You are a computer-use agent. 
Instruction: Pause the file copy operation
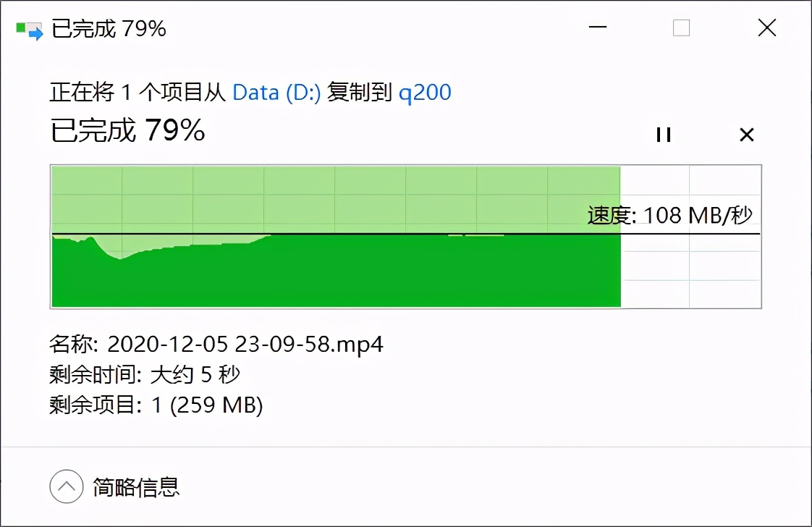[664, 135]
